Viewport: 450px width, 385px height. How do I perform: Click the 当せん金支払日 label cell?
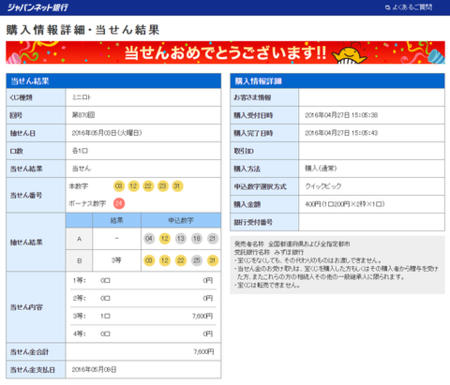36,369
